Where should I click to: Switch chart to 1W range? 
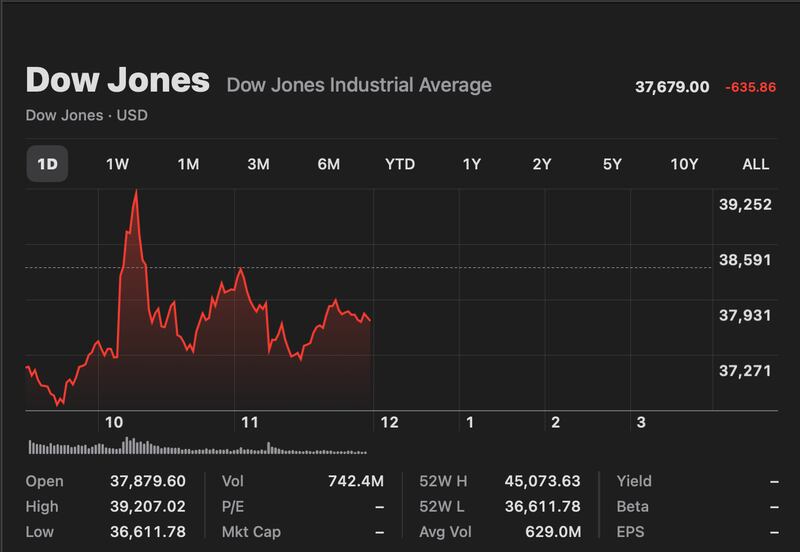(117, 164)
